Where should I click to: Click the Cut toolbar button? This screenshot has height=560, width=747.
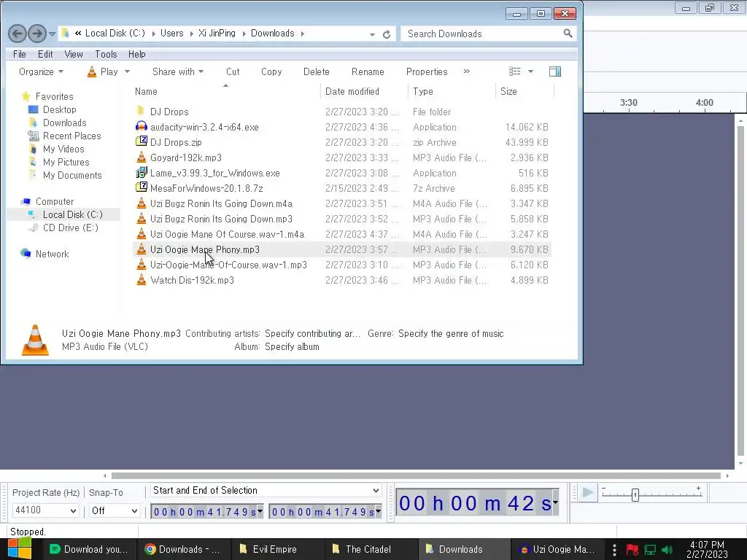pos(233,71)
